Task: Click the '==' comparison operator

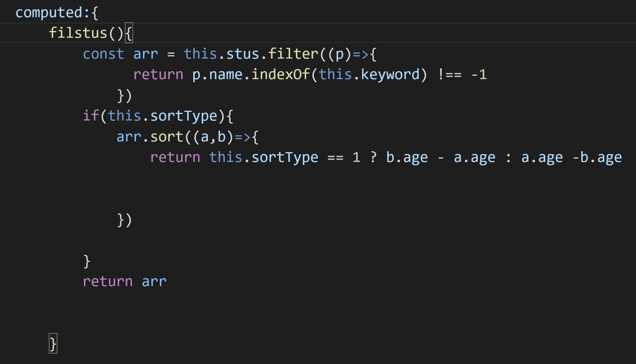Action: coord(335,157)
